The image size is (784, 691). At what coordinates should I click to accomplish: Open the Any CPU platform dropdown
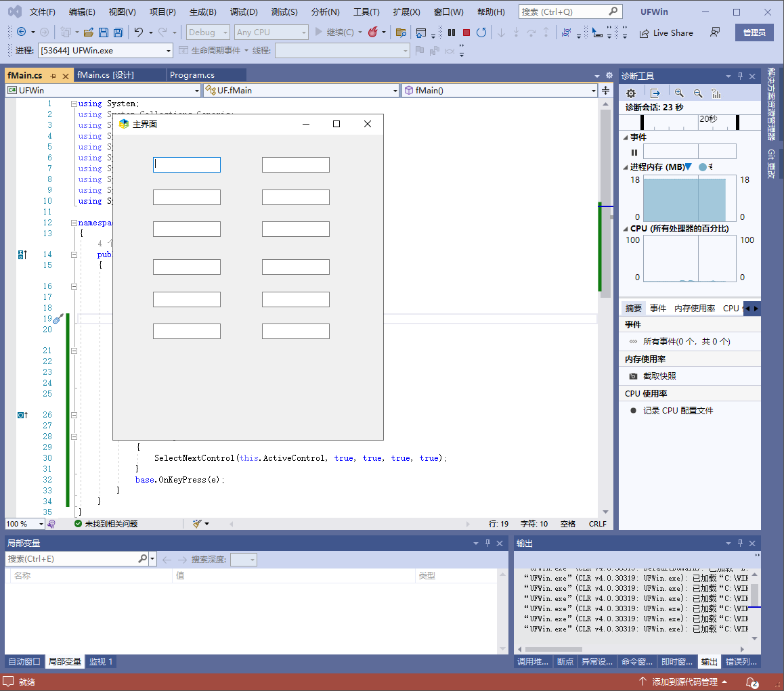(271, 32)
